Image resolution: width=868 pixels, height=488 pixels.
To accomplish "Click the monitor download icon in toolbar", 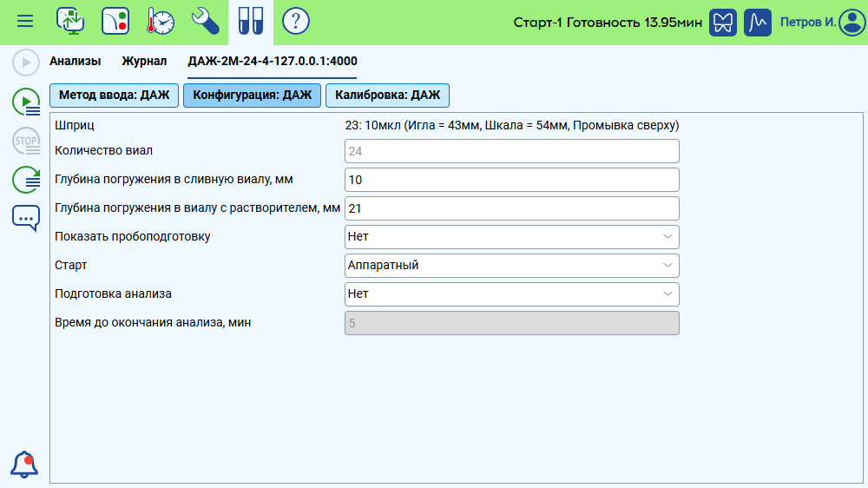I will [x=69, y=22].
